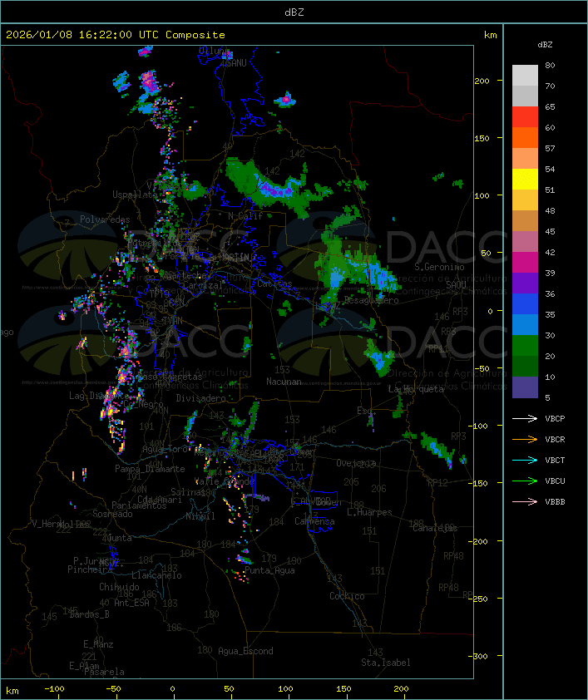Screen dimensions: 588x700
Task: Click the green VBCU arrow icon
Action: [525, 481]
